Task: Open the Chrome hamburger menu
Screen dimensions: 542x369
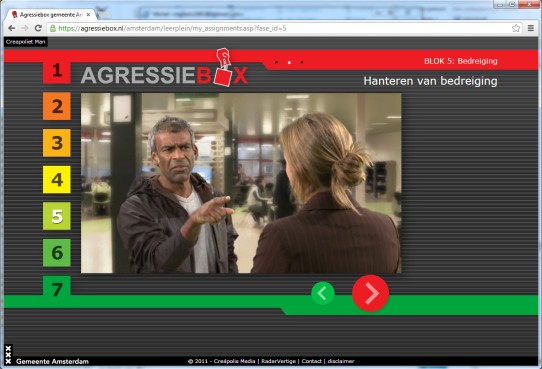Action: pyautogui.click(x=531, y=28)
